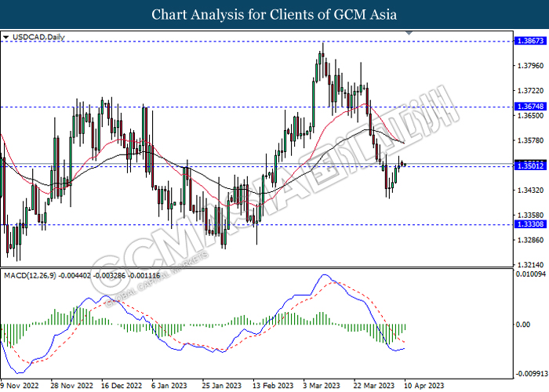Screen dimensions: 549x392
Task: Click the chart shift triangle marker at top
Action: point(409,33)
